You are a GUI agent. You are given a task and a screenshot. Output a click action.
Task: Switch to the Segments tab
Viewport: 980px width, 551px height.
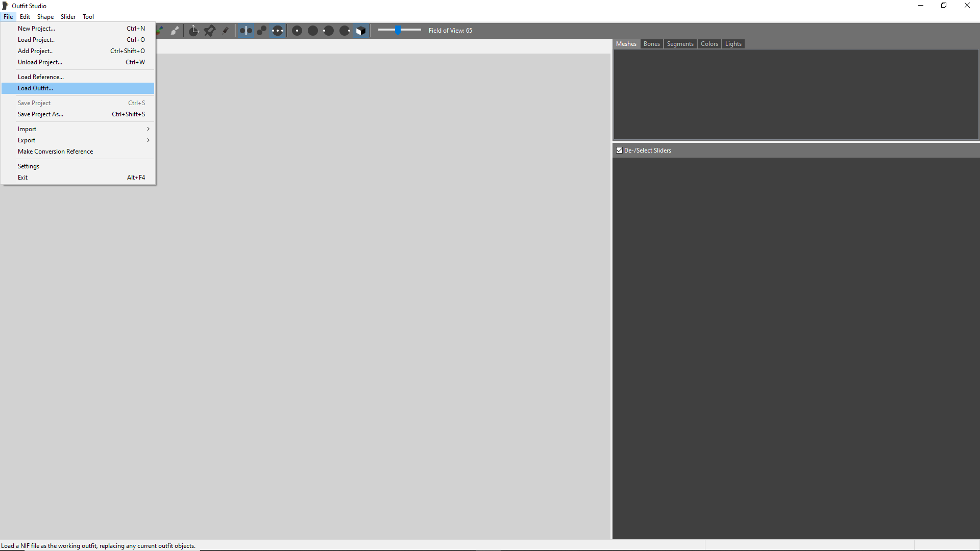tap(680, 44)
